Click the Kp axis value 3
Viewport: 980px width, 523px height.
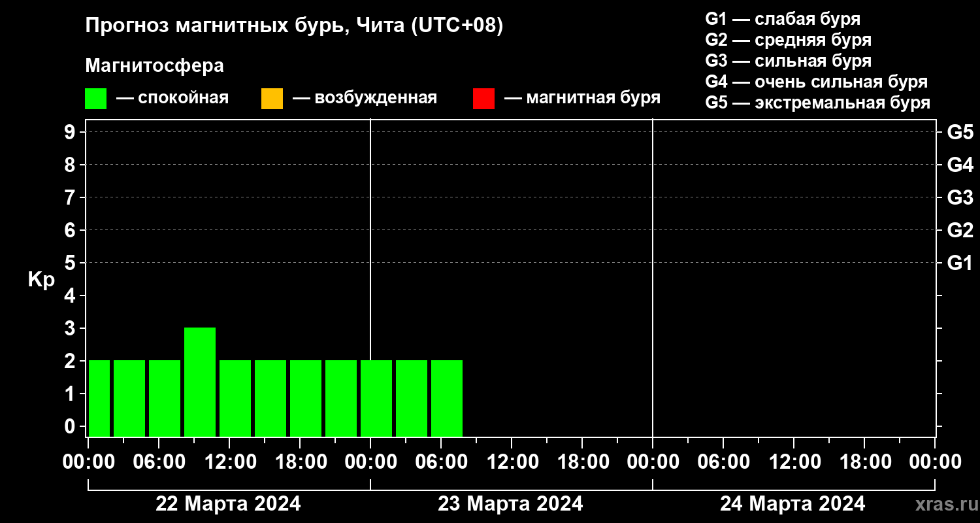71,328
